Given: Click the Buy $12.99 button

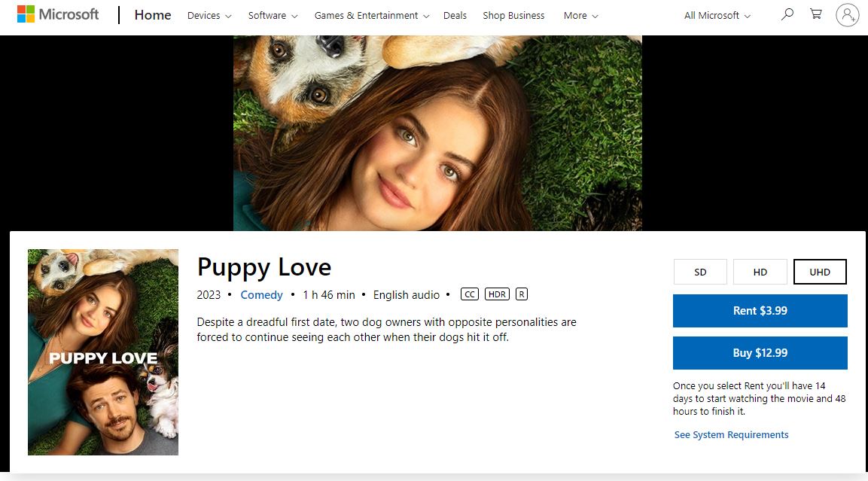Looking at the screenshot, I should point(760,352).
